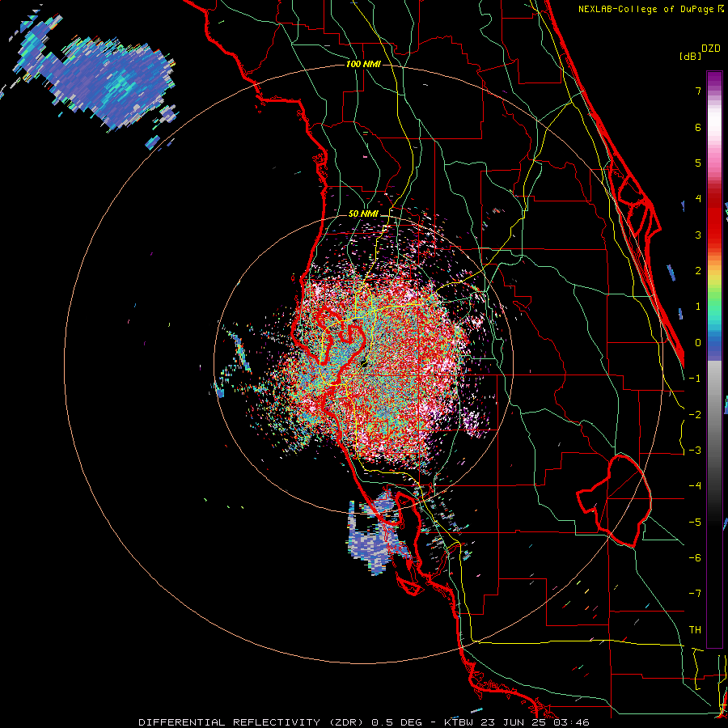Click the 7 value on color scale
The height and width of the screenshot is (728, 728).
tap(698, 91)
